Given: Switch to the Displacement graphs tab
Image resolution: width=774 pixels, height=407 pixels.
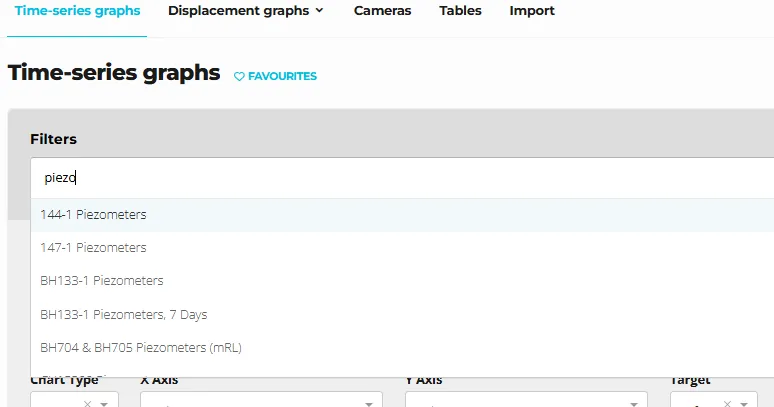Looking at the screenshot, I should (x=239, y=11).
